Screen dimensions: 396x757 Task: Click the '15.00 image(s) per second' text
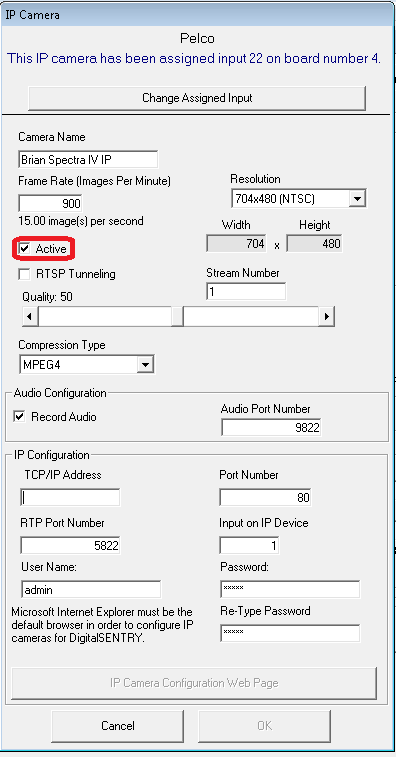click(x=81, y=221)
